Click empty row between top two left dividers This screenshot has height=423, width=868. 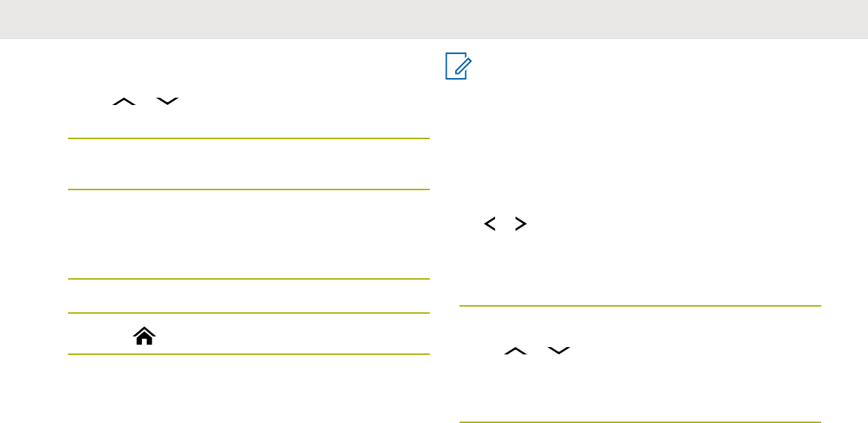pos(249,164)
